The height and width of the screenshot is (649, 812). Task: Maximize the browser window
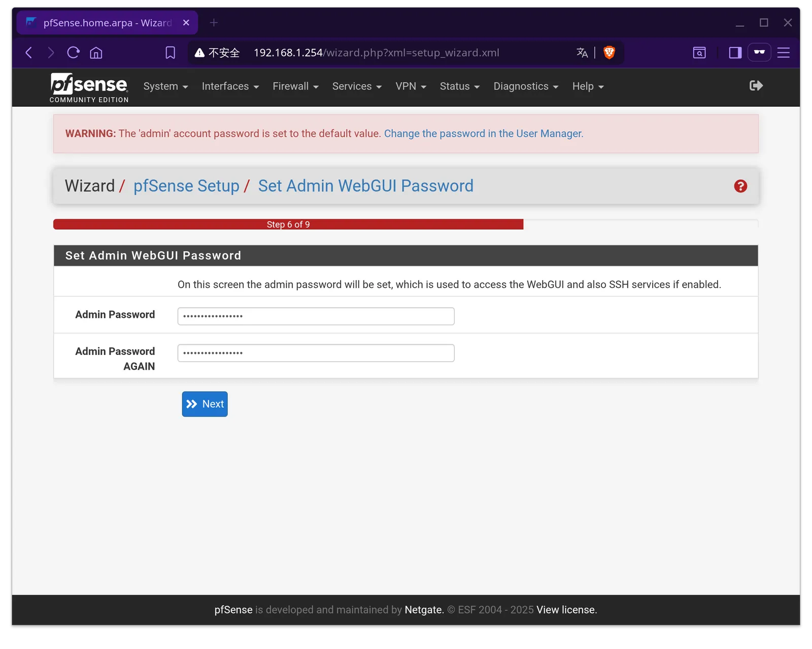(764, 23)
